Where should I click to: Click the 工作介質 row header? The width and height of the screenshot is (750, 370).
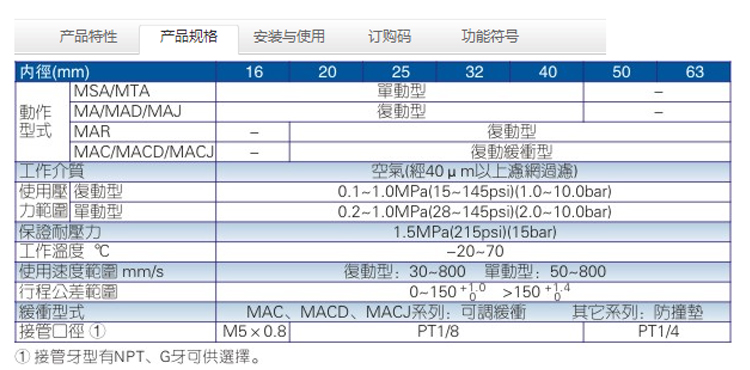(x=115, y=171)
